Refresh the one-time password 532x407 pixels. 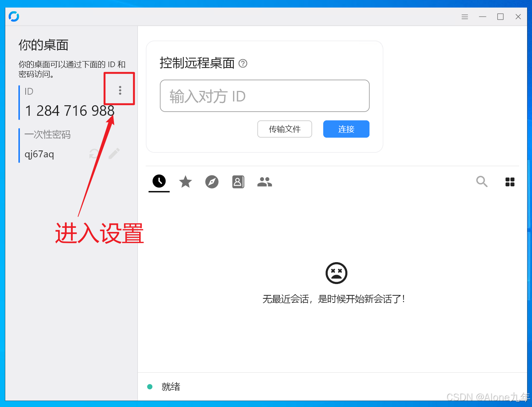pos(95,154)
